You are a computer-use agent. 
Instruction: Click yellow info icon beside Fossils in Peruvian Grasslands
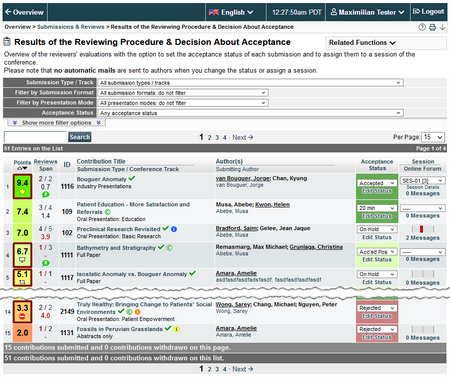tap(176, 329)
